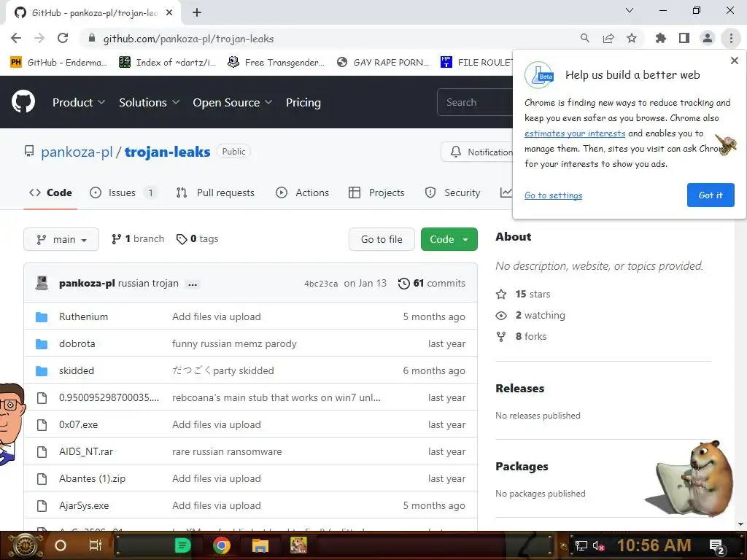Open File Explorer from taskbar

coord(260,545)
